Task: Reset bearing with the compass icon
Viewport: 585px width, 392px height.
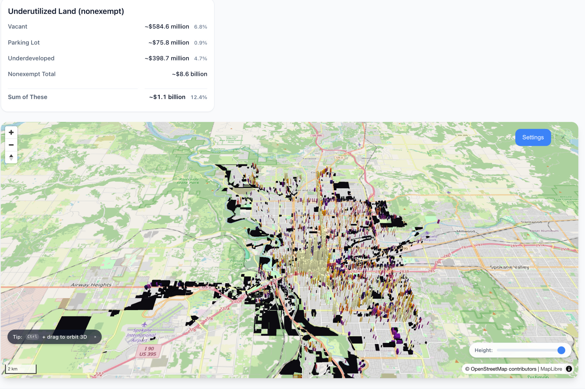Action: point(11,157)
